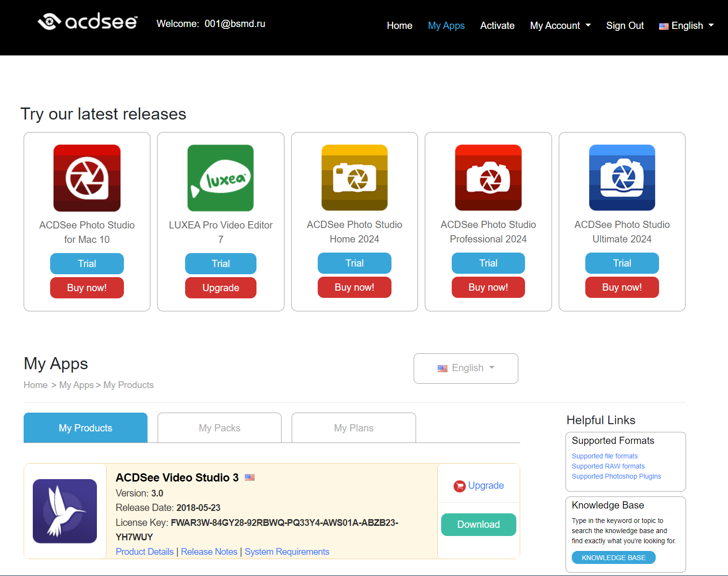728x576 pixels.
Task: Open the My Apps English language selector
Action: click(x=466, y=368)
